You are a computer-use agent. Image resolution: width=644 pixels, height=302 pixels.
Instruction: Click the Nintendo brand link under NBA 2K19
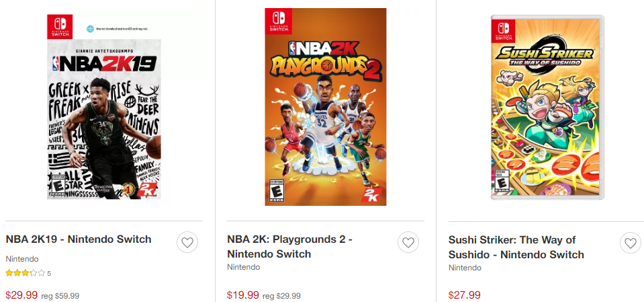tap(22, 259)
